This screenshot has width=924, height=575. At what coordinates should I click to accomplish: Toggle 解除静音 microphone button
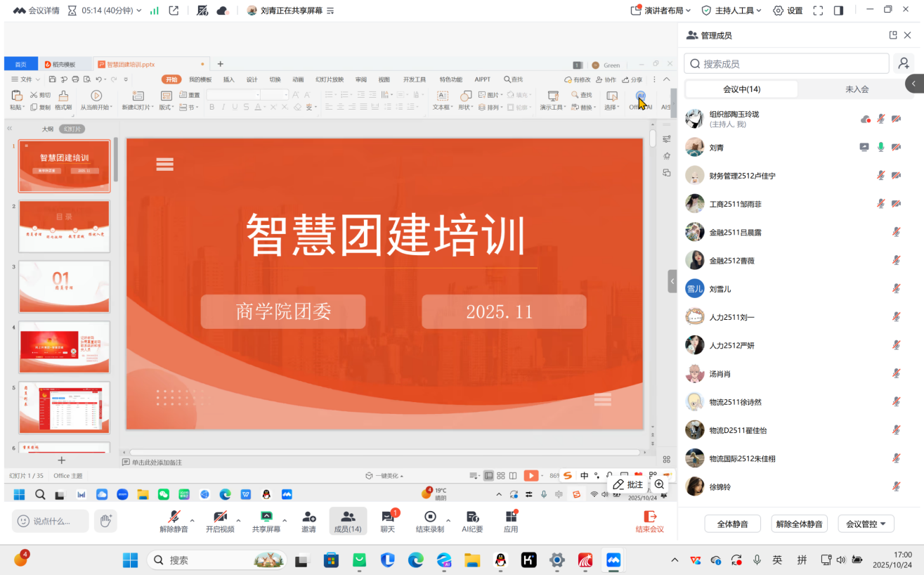click(x=174, y=521)
